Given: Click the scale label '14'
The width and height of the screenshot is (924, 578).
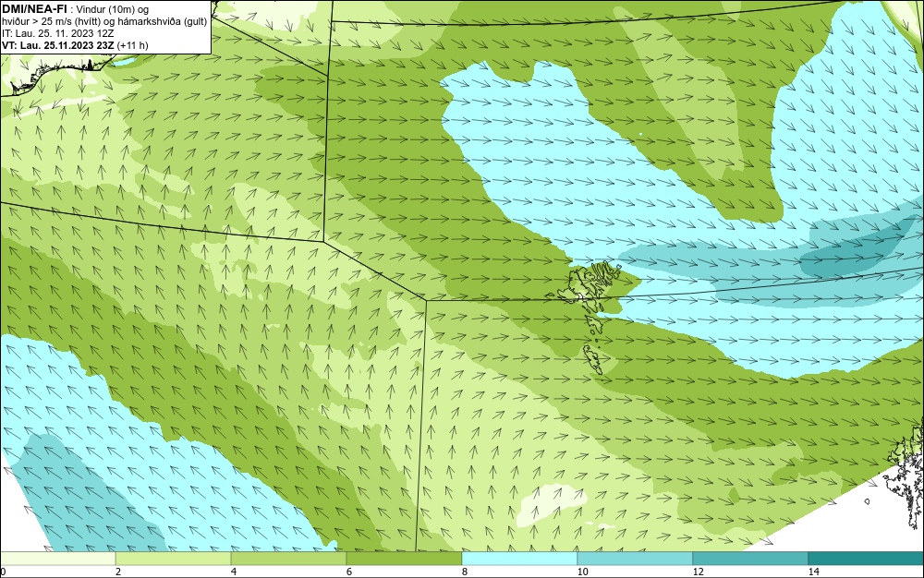Looking at the screenshot, I should 813,572.
